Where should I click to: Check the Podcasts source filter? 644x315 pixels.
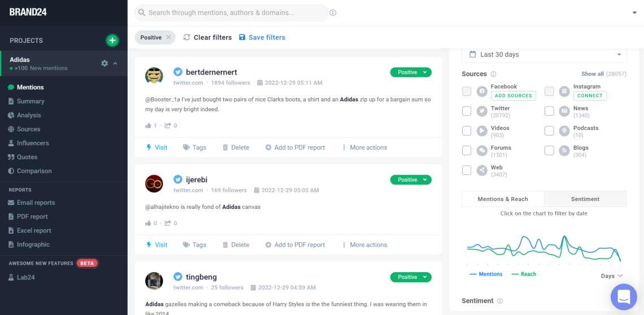[549, 131]
